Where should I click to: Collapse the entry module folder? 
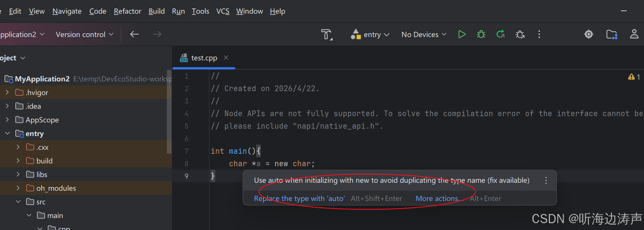7,134
